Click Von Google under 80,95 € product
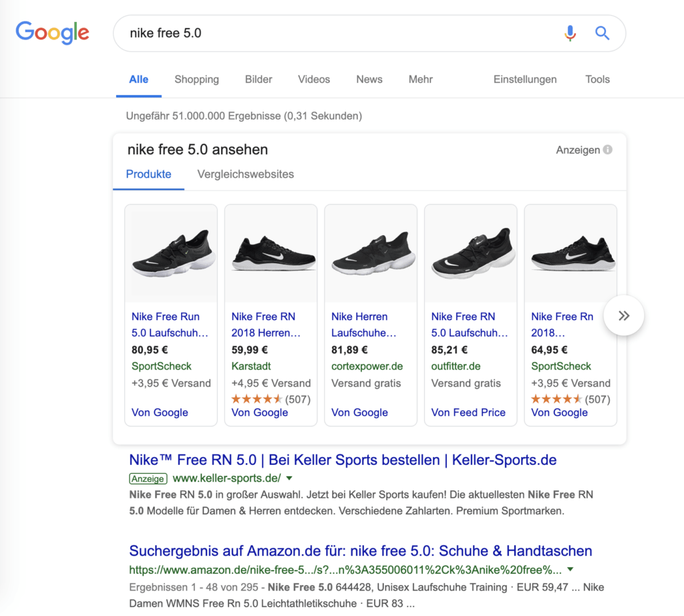684x616 pixels. pyautogui.click(x=160, y=412)
